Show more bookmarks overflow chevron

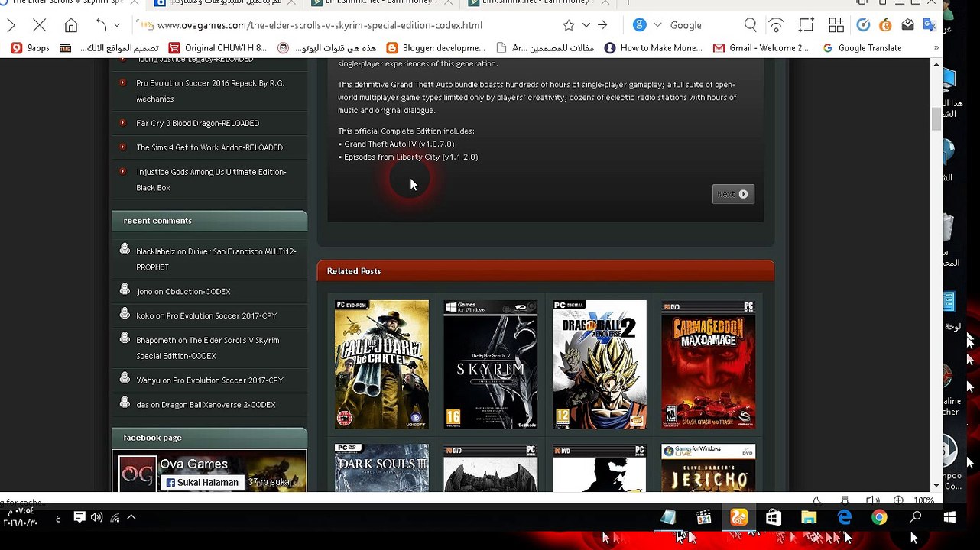click(x=936, y=47)
